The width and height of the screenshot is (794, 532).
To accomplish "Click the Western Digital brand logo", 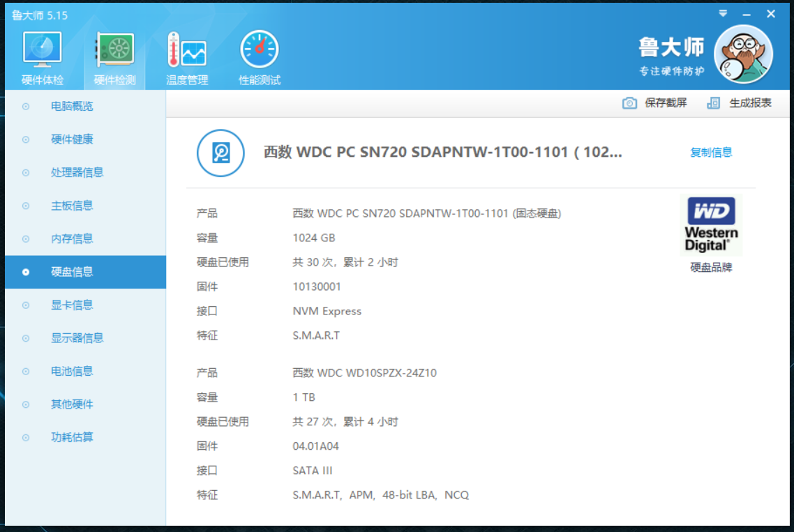I will click(x=711, y=225).
